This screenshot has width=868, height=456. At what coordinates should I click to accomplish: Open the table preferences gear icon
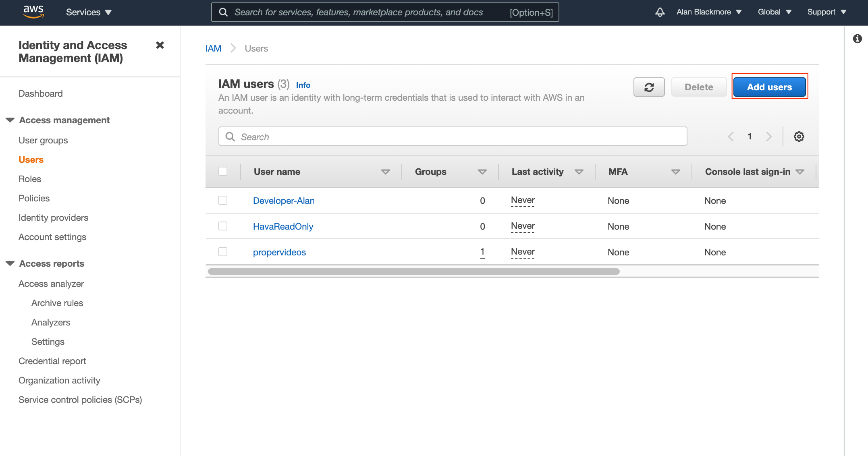(799, 137)
